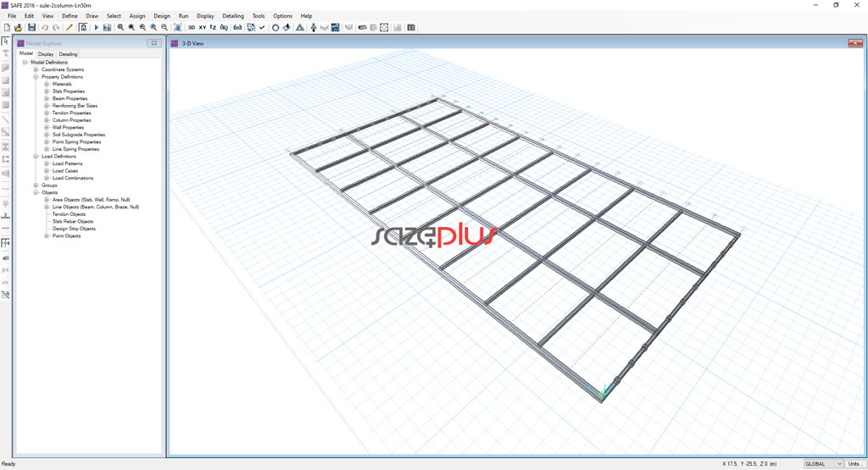Viewport: 868px width, 470px height.
Task: Click the New Model toolbar icon
Action: (7, 27)
